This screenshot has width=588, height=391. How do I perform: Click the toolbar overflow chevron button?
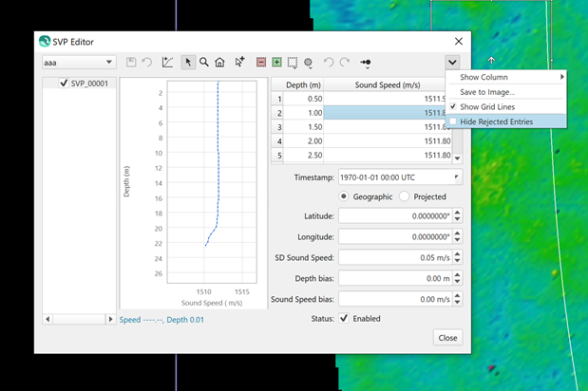453,63
